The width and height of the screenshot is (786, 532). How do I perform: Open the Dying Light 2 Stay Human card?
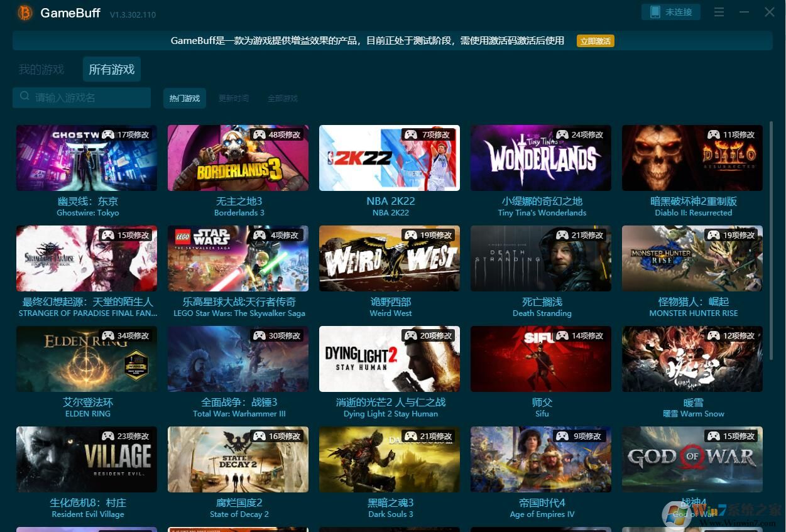pyautogui.click(x=390, y=359)
